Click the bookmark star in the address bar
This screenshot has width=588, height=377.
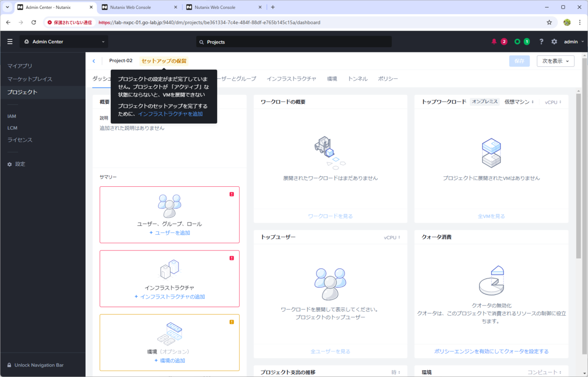(550, 22)
